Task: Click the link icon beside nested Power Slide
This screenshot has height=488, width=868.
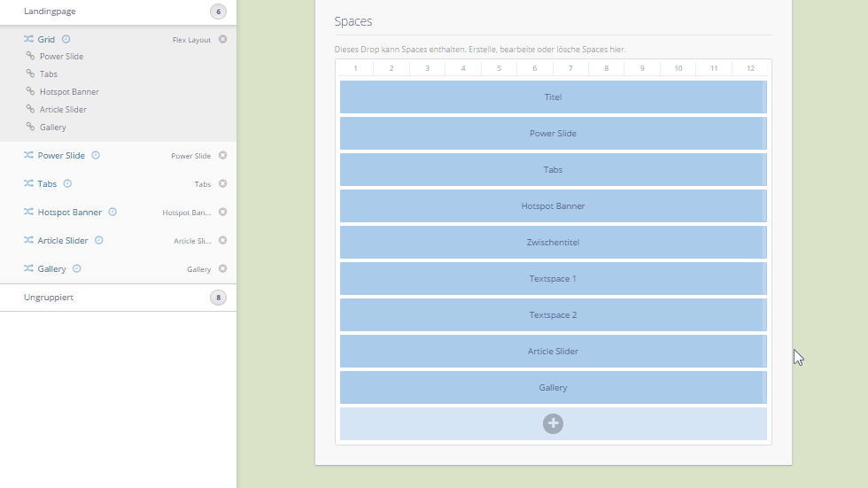Action: [30, 56]
